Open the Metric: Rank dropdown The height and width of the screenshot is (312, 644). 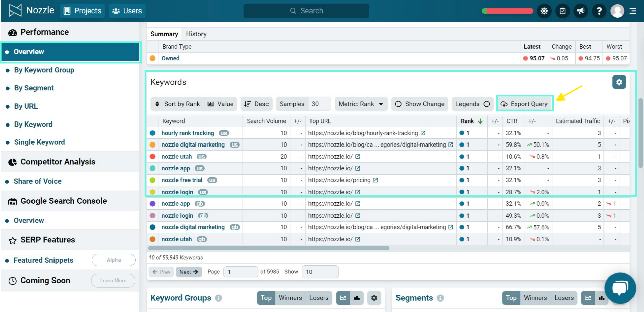coord(361,104)
